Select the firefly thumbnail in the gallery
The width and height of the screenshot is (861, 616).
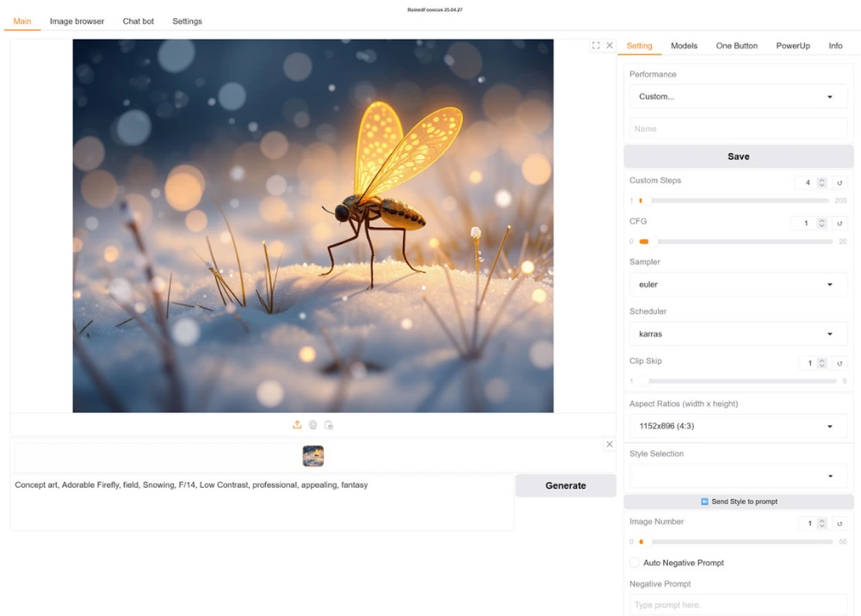pyautogui.click(x=313, y=456)
